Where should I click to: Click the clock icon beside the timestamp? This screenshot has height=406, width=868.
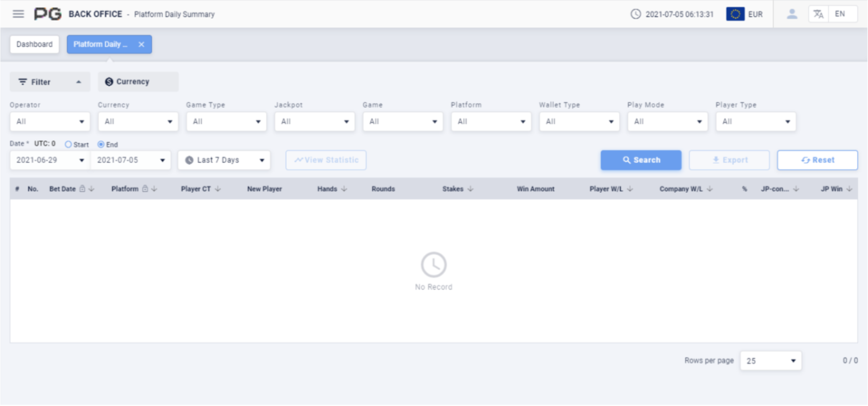click(x=636, y=14)
